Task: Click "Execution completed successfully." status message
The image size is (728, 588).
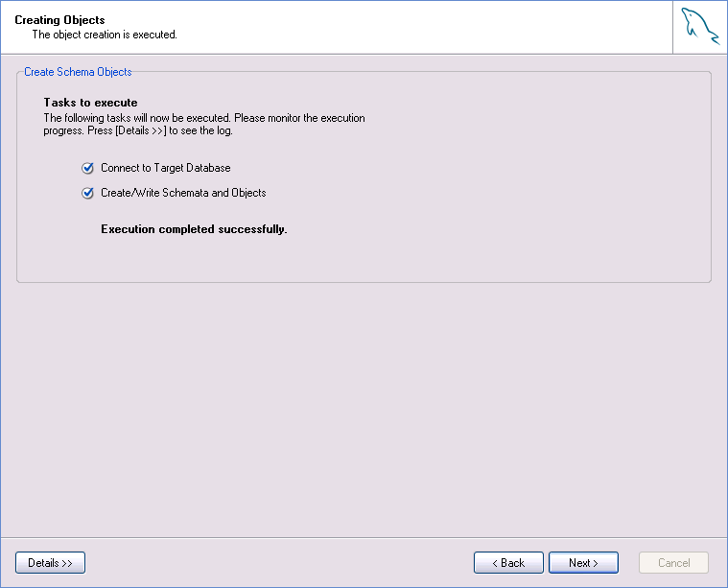Action: click(194, 229)
